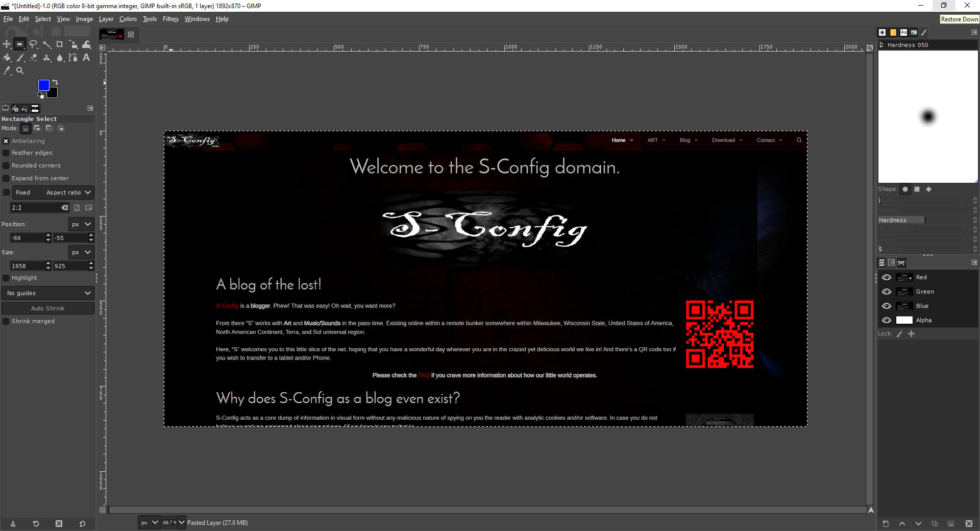Choose the Subtract from selection mode icon
Image resolution: width=980 pixels, height=531 pixels.
point(49,128)
